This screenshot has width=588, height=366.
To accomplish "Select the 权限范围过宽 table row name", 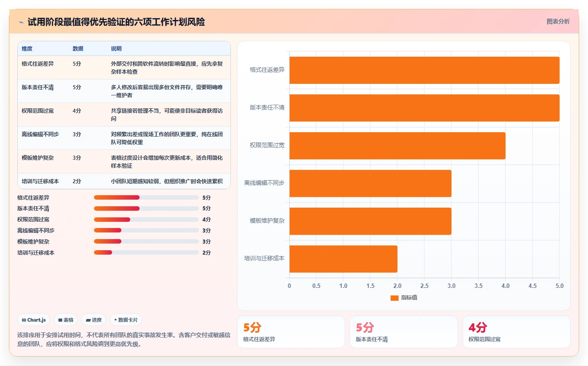I will 38,110.
